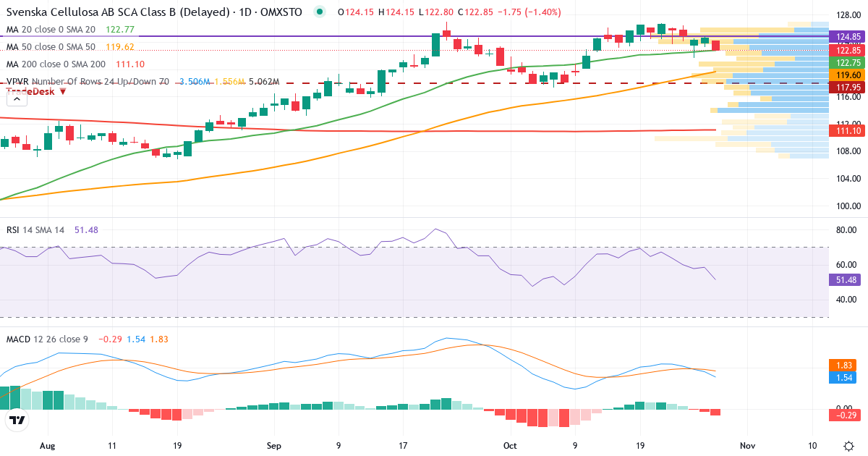
Task: Select the MA 50 close SMA legend
Action: tap(51, 47)
